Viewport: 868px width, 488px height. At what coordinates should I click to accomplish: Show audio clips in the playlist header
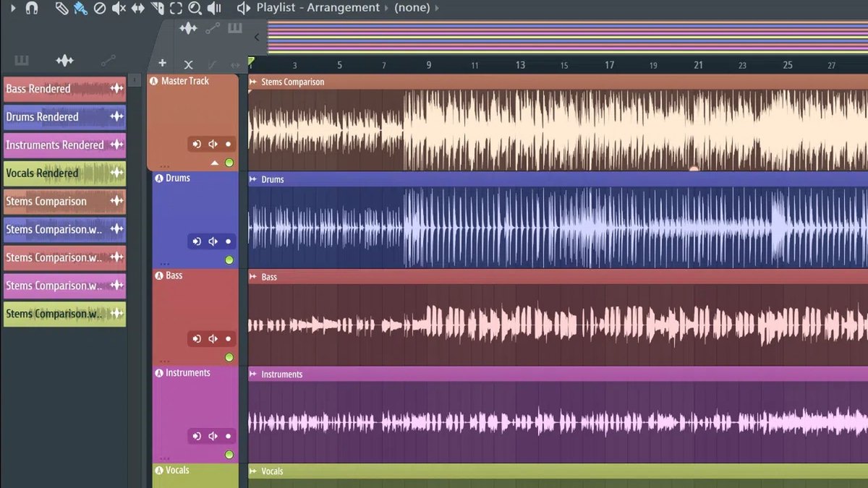[x=188, y=28]
